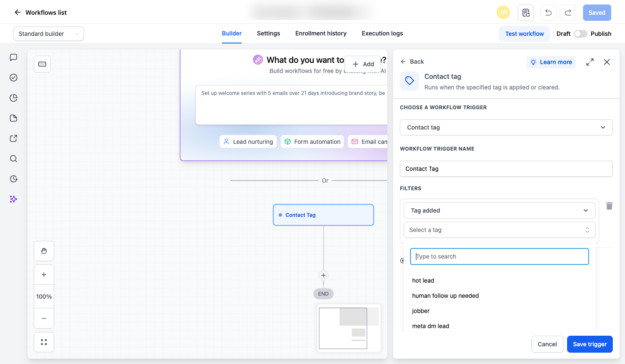Switch to the Settings tab
The image size is (625, 364).
(269, 33)
